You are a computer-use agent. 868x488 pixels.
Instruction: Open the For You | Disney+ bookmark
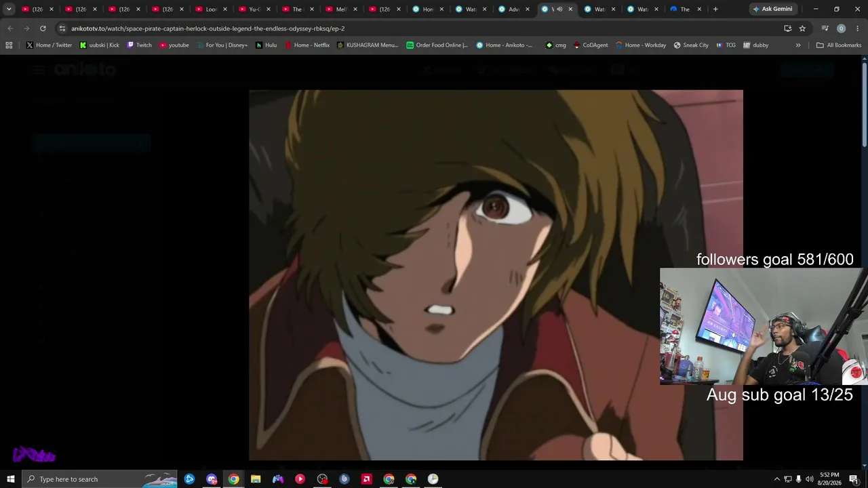[222, 45]
